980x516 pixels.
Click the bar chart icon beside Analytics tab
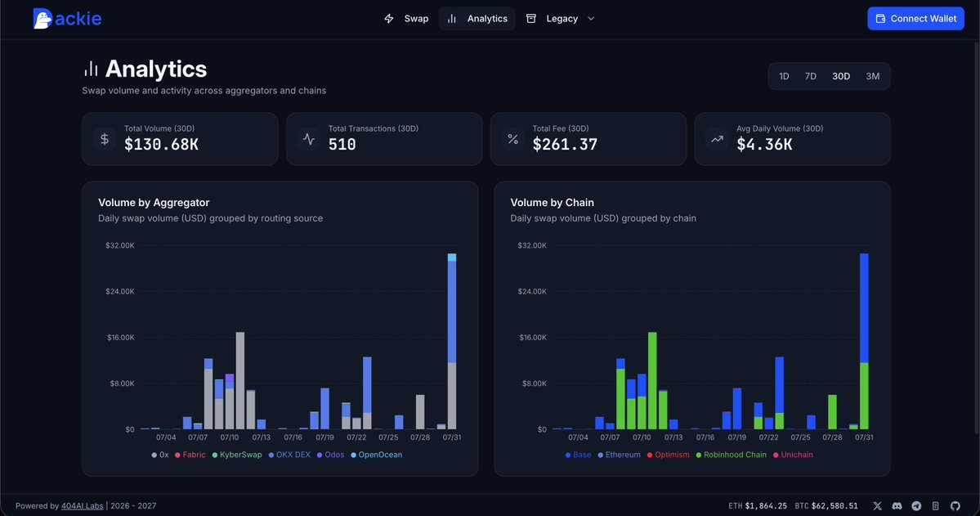[x=452, y=19]
